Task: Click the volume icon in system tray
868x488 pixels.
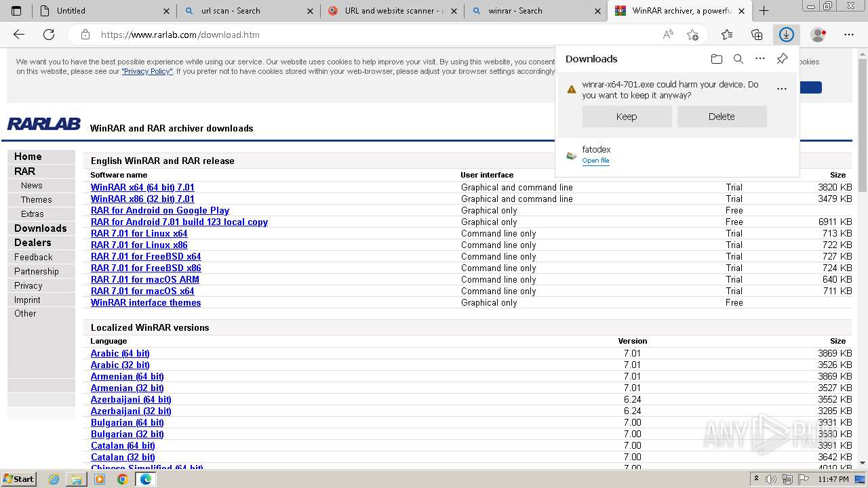Action: pos(771,479)
